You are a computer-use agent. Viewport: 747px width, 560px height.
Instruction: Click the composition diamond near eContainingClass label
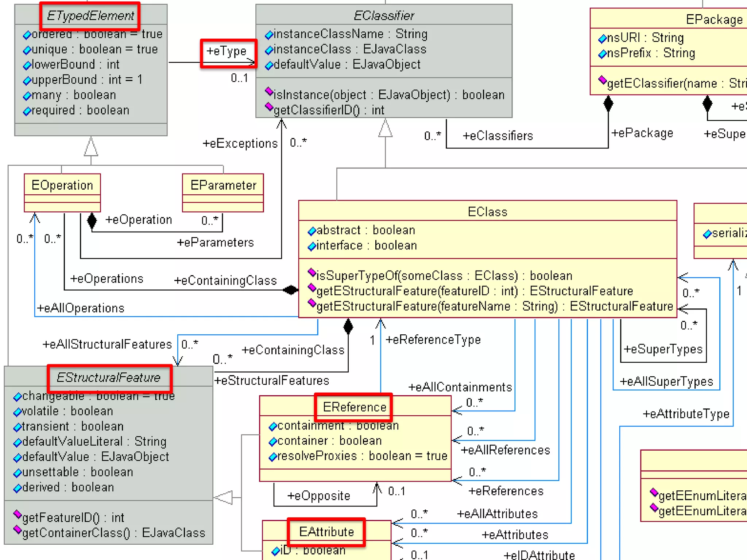(291, 290)
